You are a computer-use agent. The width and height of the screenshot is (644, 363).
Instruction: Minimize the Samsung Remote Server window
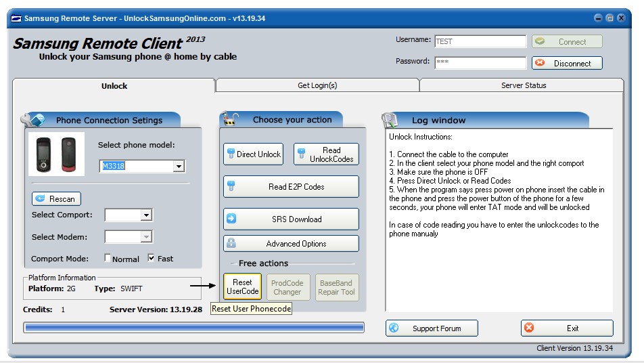[x=599, y=18]
